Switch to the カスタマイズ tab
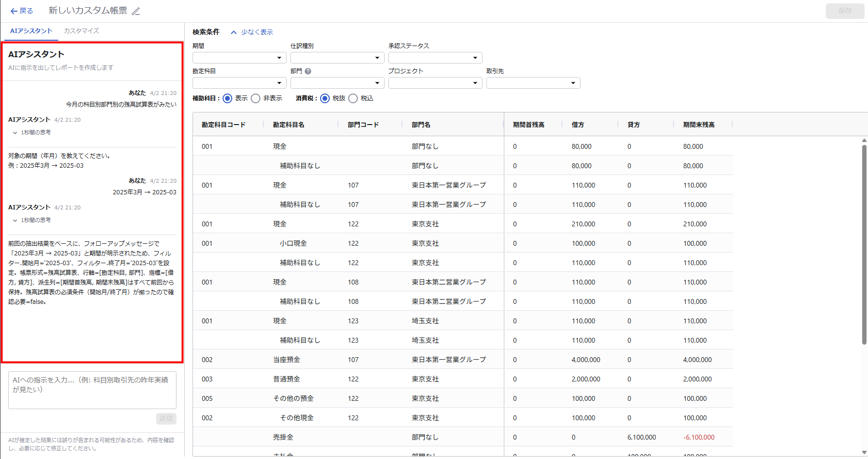Image resolution: width=868 pixels, height=459 pixels. pos(81,31)
